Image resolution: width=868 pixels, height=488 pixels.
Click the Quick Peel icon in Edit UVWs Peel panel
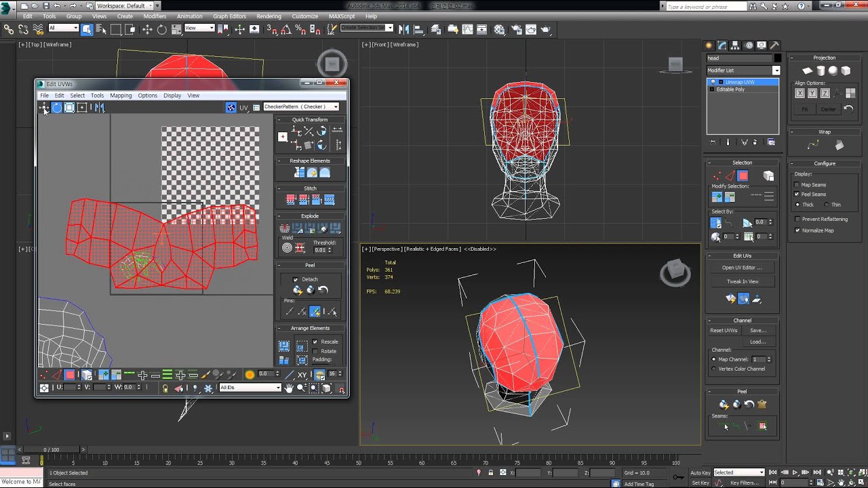tap(298, 290)
